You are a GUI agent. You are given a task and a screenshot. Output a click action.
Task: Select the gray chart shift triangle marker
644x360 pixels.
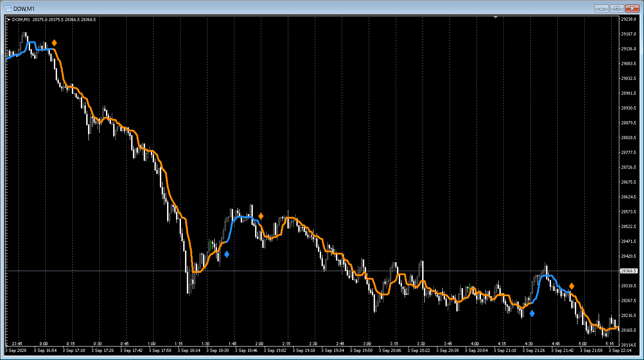(495, 17)
